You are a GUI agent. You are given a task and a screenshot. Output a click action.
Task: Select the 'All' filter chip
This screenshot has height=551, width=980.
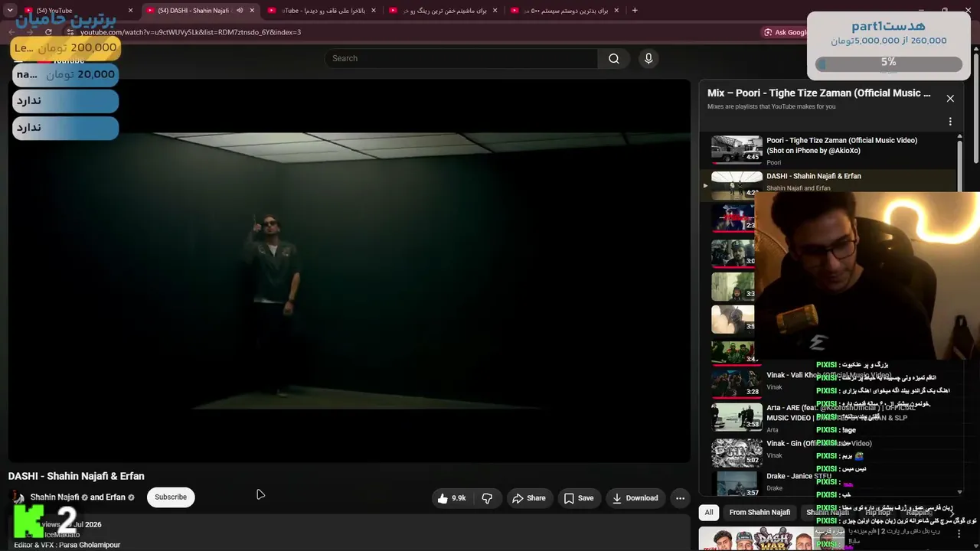pyautogui.click(x=709, y=512)
